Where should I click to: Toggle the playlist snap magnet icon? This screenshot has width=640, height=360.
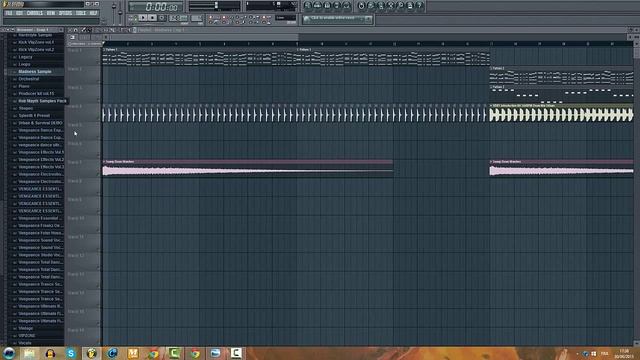coord(76,30)
